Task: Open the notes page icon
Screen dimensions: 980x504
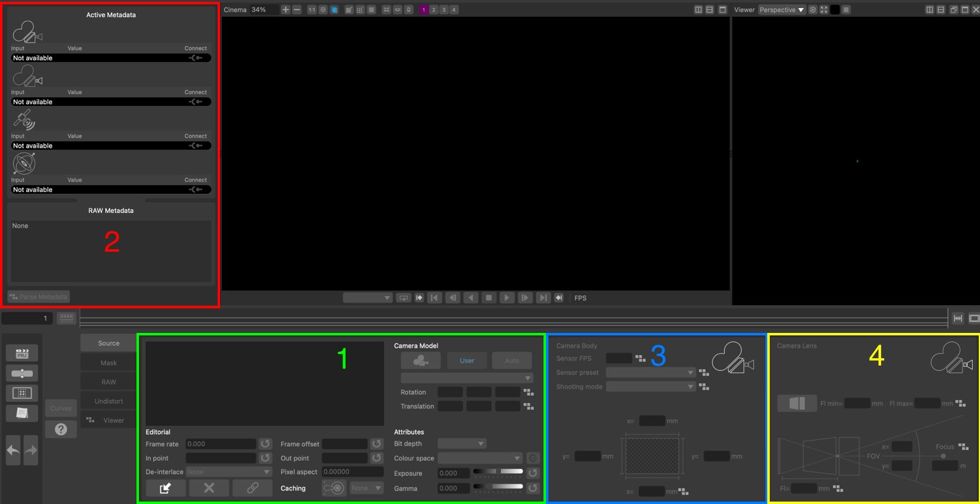Action: pos(22,413)
